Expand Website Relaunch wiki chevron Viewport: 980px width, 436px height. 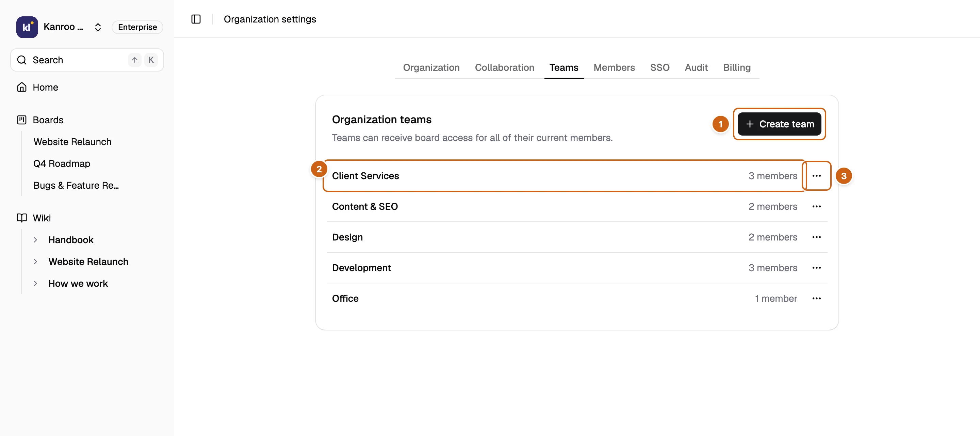pos(35,262)
